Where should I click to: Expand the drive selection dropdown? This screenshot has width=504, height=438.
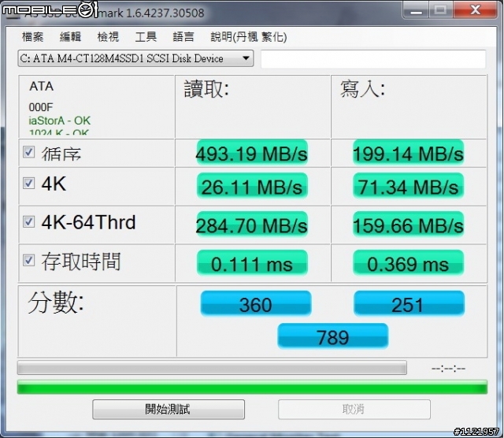[x=135, y=58]
